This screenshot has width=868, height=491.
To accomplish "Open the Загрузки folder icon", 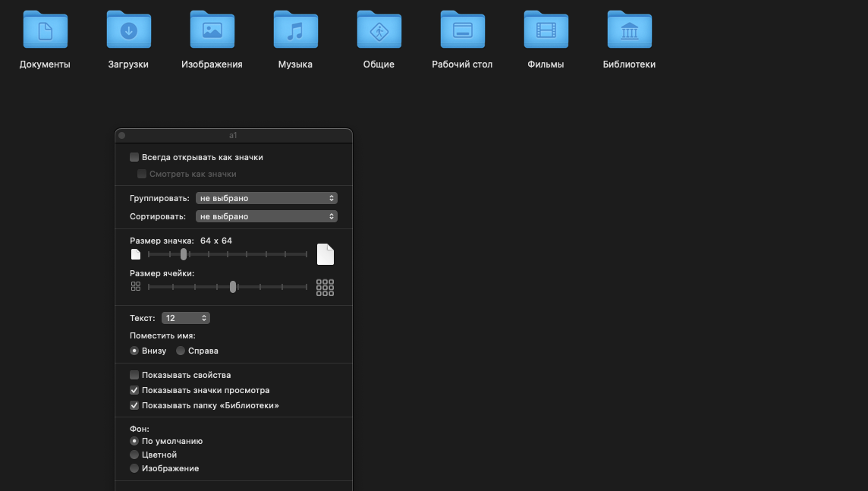I will coord(128,30).
